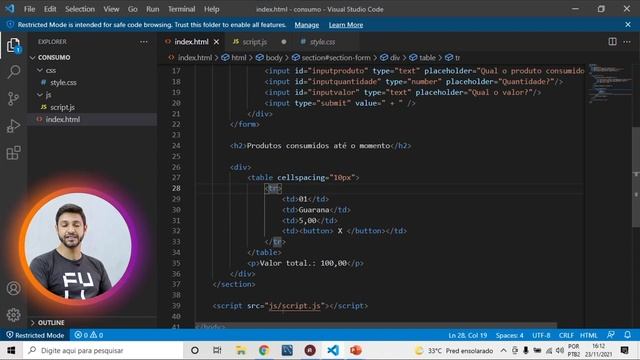640x360 pixels.
Task: Open the Accounts menu icon
Action: pyautogui.click(x=13, y=288)
